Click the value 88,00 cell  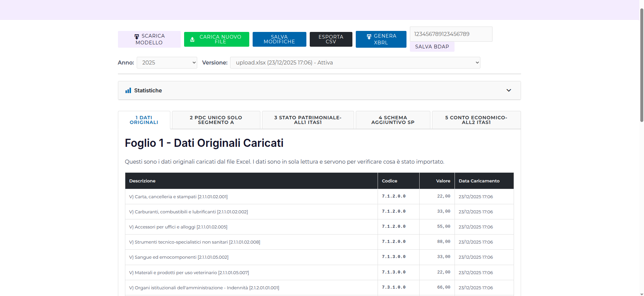[437, 242]
